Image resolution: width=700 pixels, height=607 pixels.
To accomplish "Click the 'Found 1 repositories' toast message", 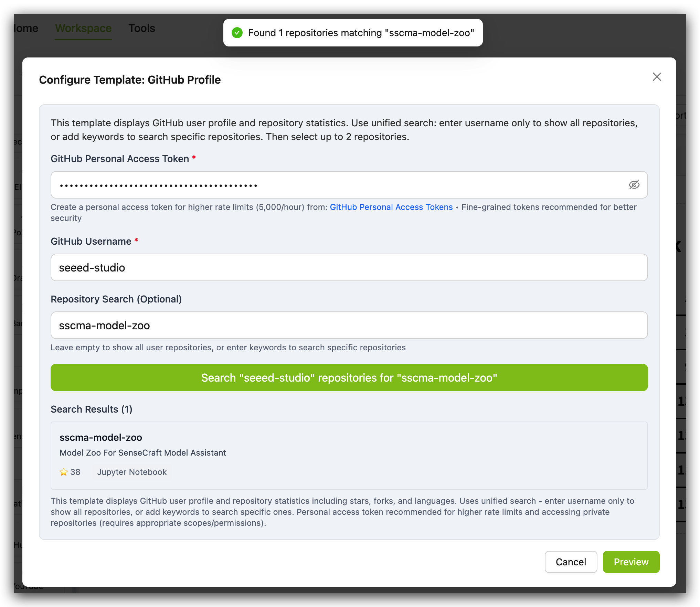I will [361, 33].
